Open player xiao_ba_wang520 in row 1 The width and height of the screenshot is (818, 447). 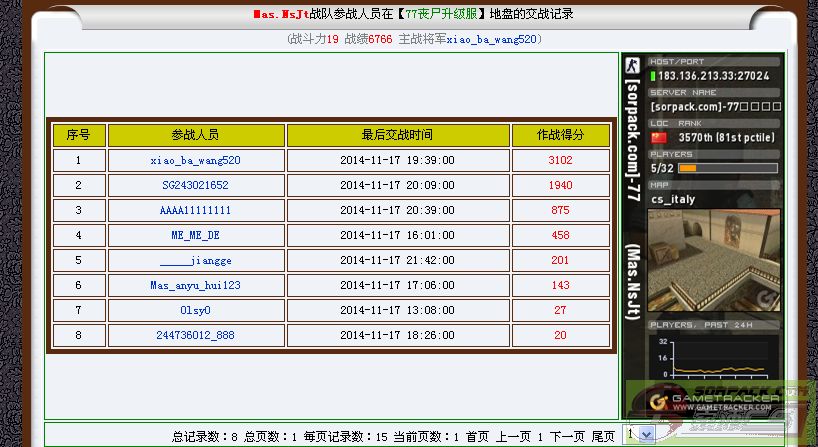click(196, 161)
